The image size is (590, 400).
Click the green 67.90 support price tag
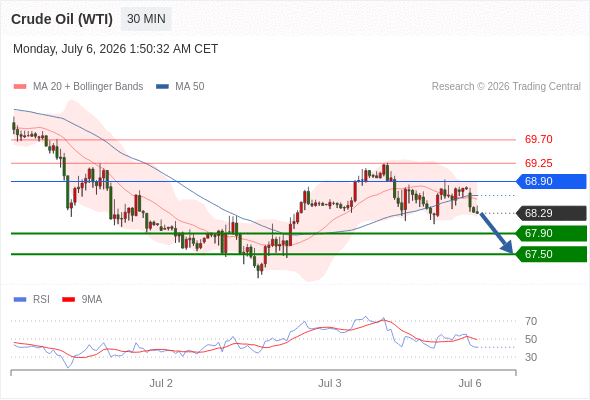(x=551, y=233)
